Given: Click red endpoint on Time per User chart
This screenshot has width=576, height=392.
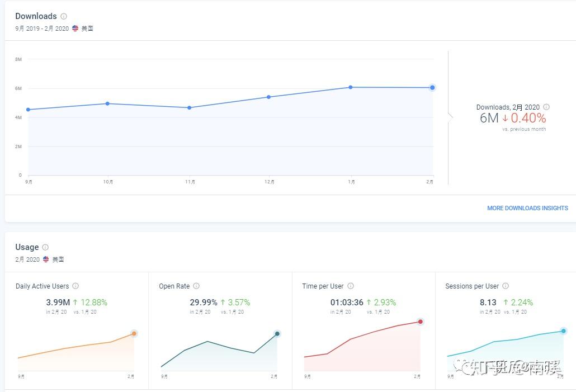Looking at the screenshot, I should click(x=420, y=322).
